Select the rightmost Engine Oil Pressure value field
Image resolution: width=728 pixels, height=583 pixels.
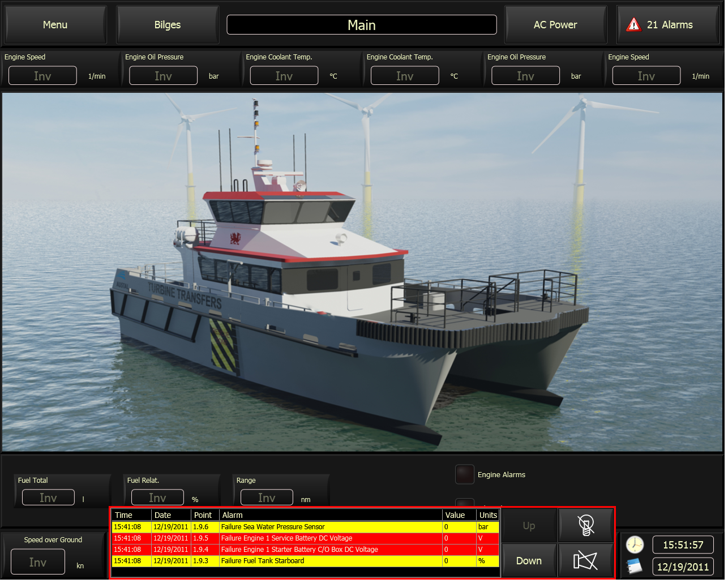coord(525,76)
